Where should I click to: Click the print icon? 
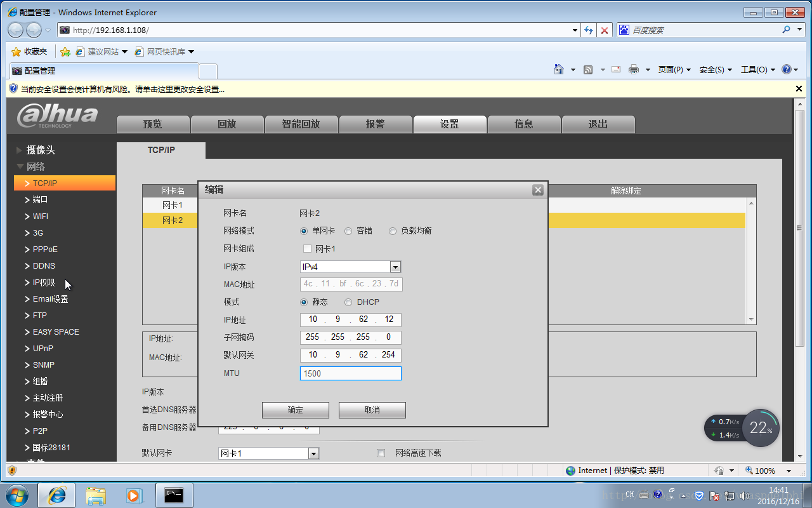(x=633, y=69)
